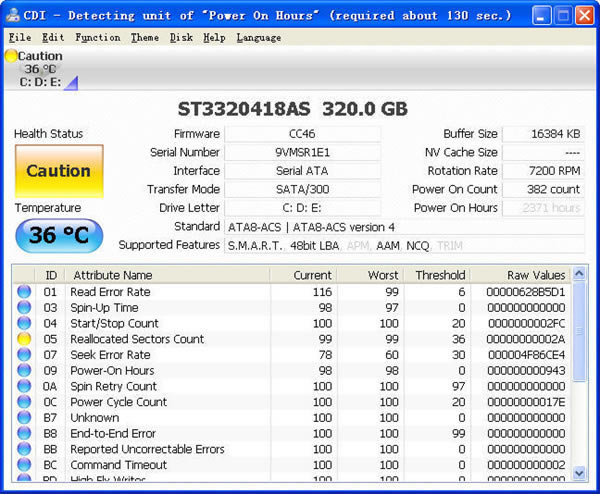
Task: Click the Power-On Hours row status icon
Action: (24, 371)
